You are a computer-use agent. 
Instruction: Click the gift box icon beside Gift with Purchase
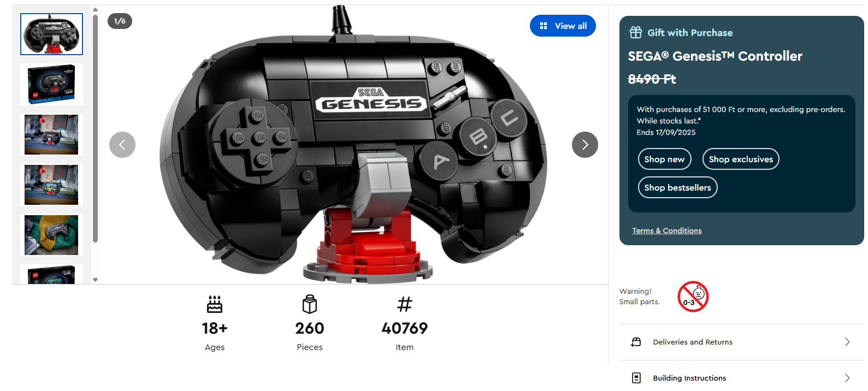(635, 32)
